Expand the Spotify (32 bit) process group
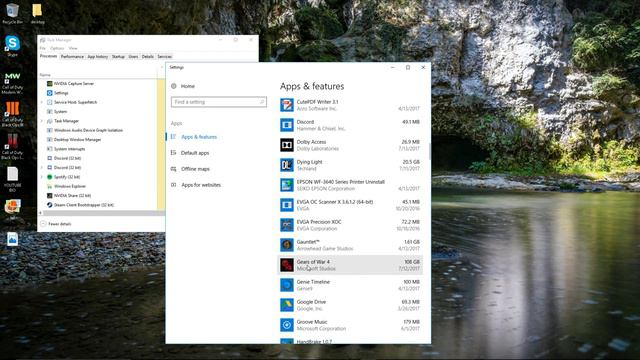The height and width of the screenshot is (360, 640). pos(42,177)
